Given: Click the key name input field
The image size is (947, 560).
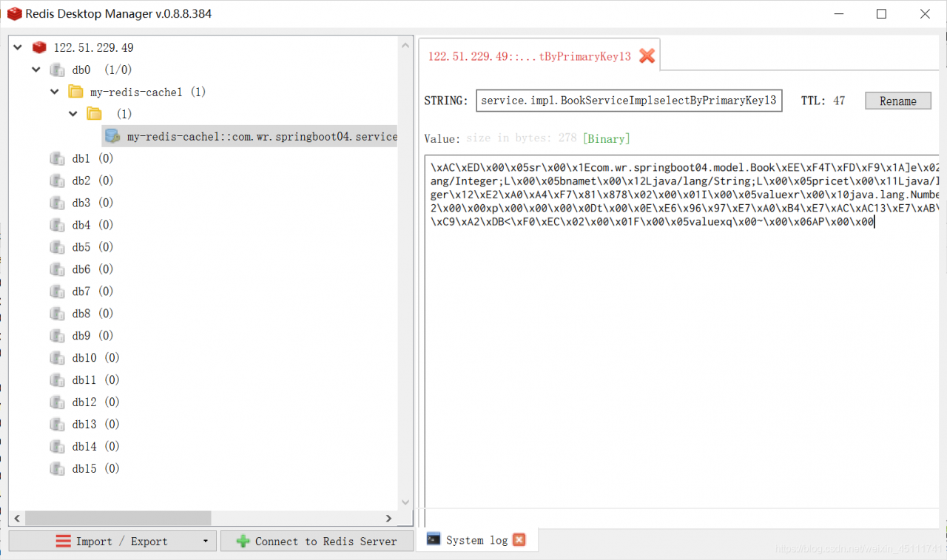Looking at the screenshot, I should coord(629,100).
